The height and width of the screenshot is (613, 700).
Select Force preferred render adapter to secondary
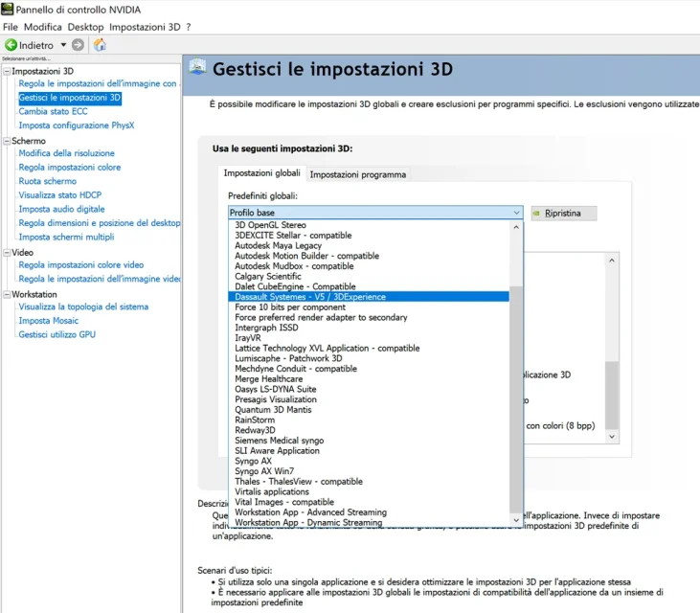point(369,317)
